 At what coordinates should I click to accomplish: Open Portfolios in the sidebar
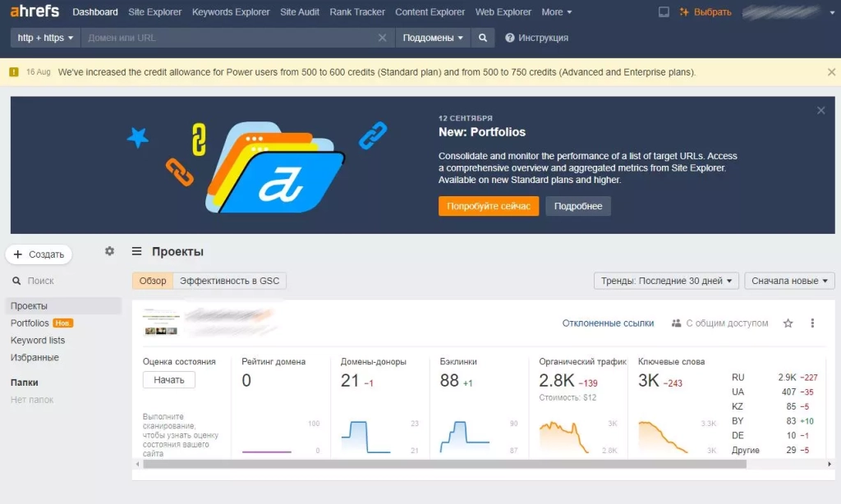[30, 323]
